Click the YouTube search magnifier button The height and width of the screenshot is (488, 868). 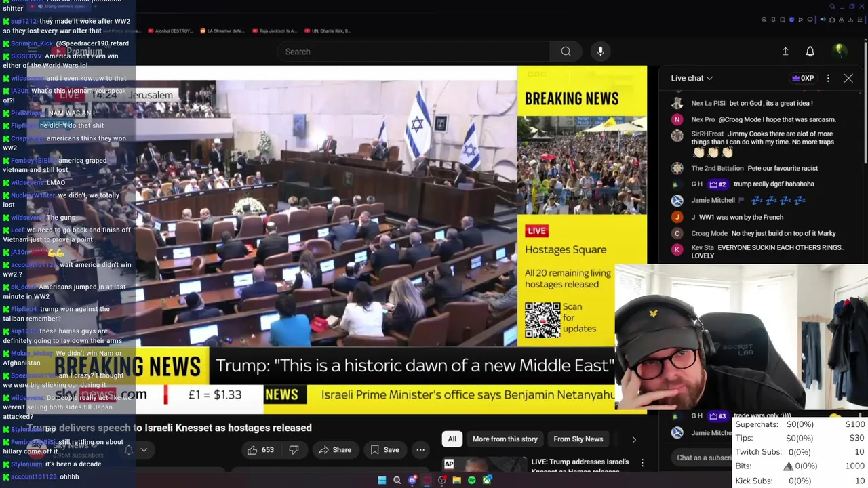coord(566,52)
